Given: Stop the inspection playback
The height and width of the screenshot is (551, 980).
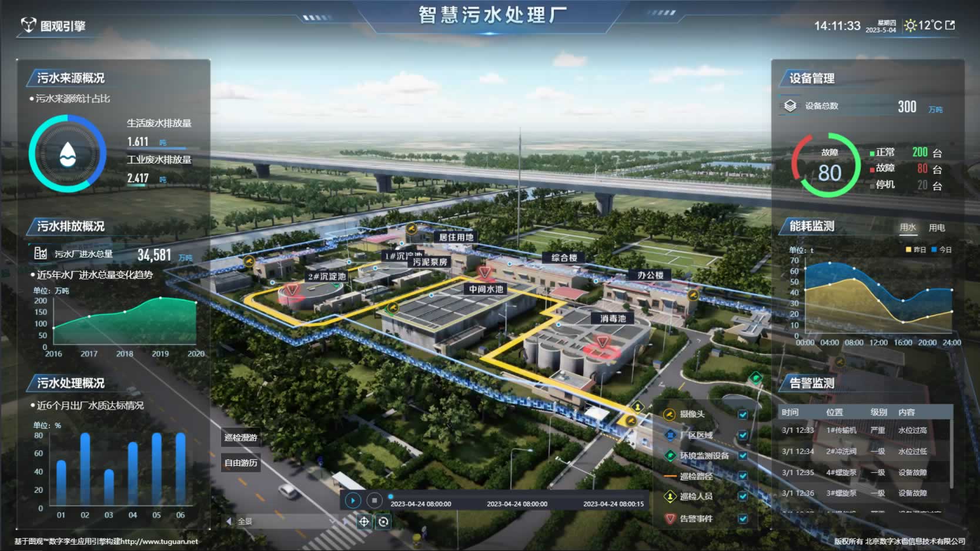Looking at the screenshot, I should (374, 500).
